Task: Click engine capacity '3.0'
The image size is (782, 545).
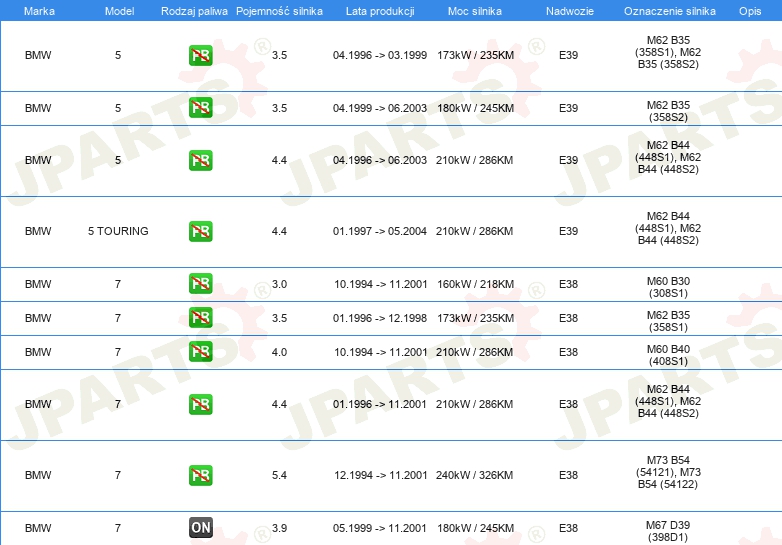Action: pos(279,284)
